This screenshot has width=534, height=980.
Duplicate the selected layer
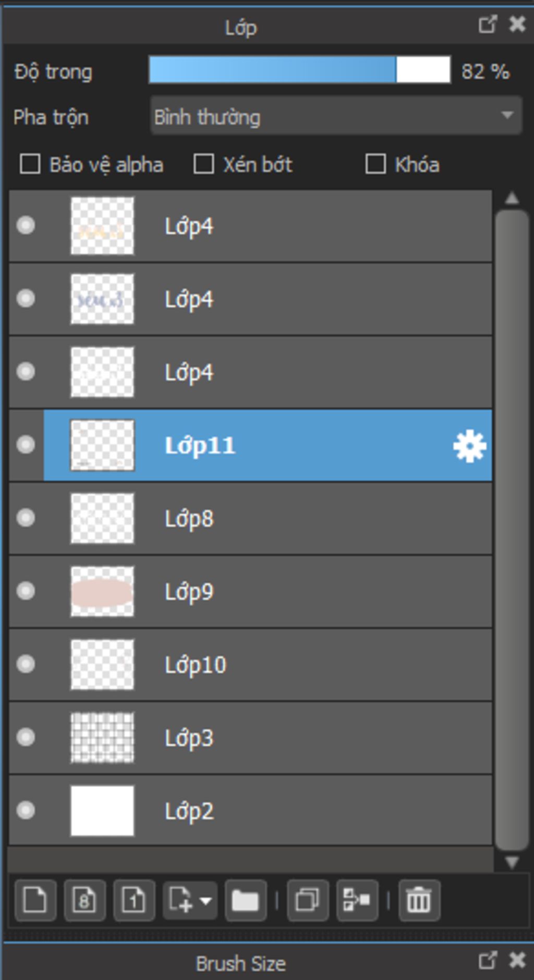pos(308,900)
